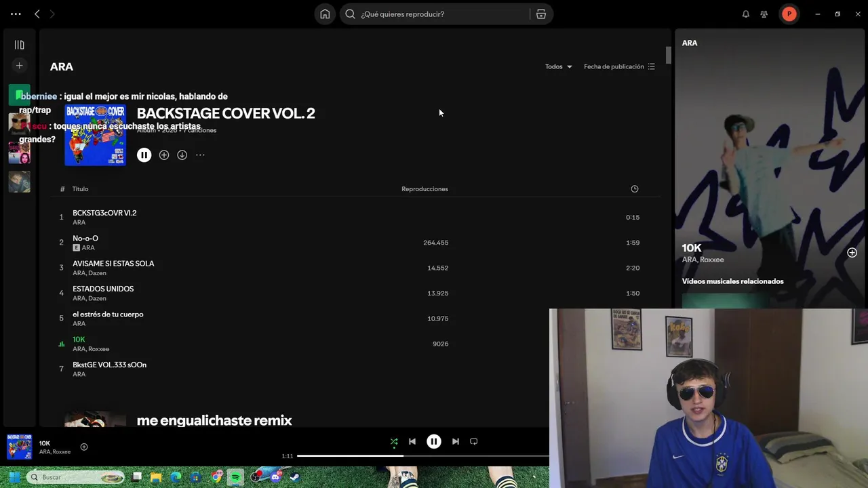Screen dimensions: 868x488
Task: Add 10K to Liked Songs in right panel
Action: click(x=852, y=253)
